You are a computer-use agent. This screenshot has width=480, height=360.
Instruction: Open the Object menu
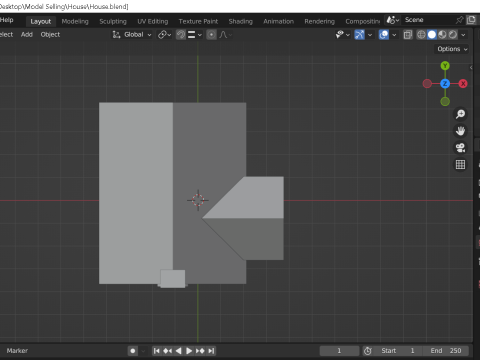pos(50,35)
